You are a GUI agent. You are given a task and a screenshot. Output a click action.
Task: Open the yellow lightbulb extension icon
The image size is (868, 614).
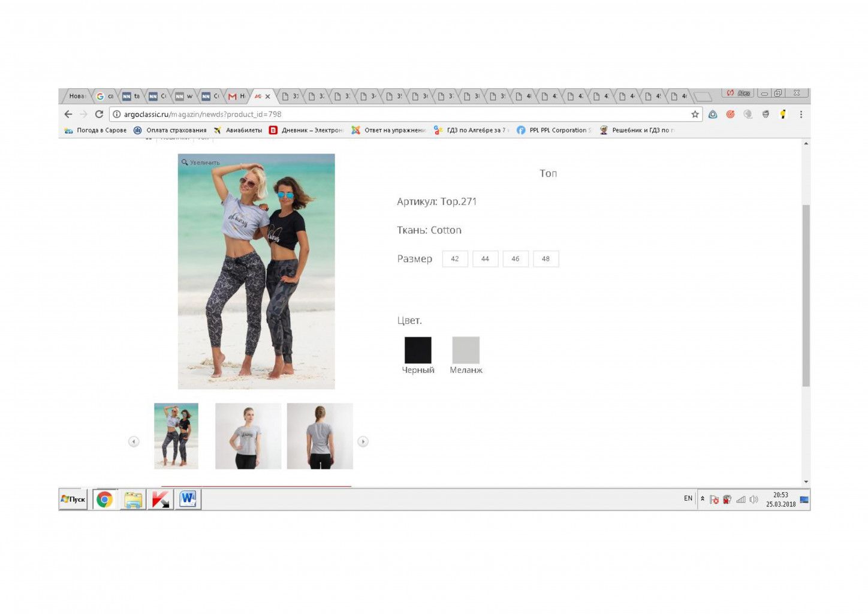coord(783,114)
